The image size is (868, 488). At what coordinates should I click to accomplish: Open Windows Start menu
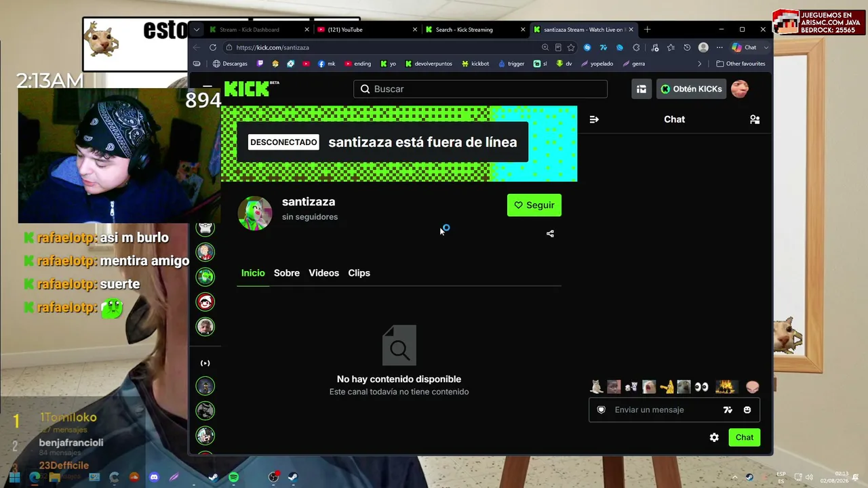pos(14,477)
